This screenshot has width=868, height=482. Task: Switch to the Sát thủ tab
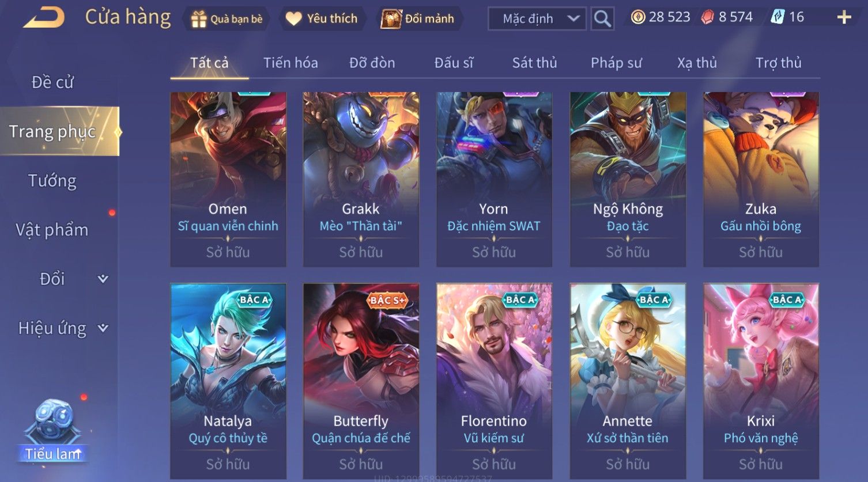[x=534, y=63]
